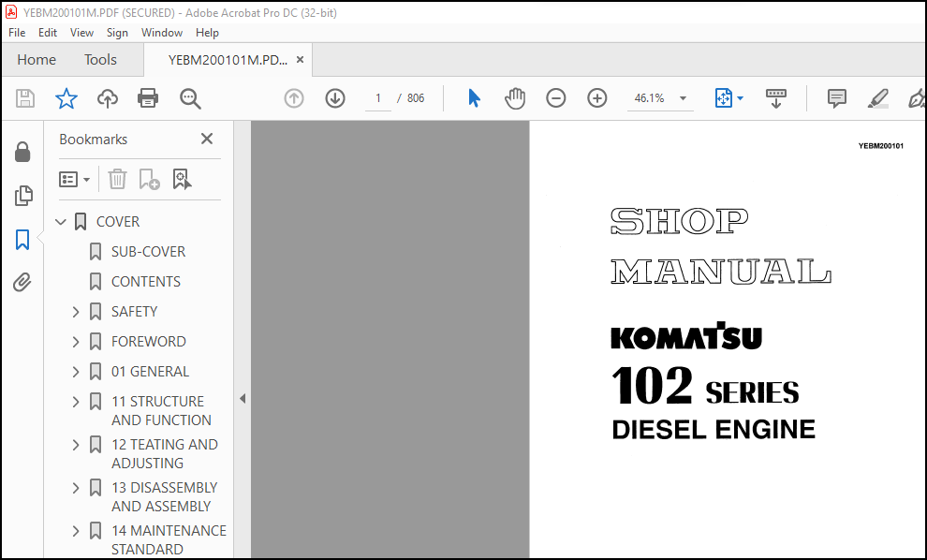Jump to CONTENTS bookmark
This screenshot has height=560, width=927.
[145, 282]
